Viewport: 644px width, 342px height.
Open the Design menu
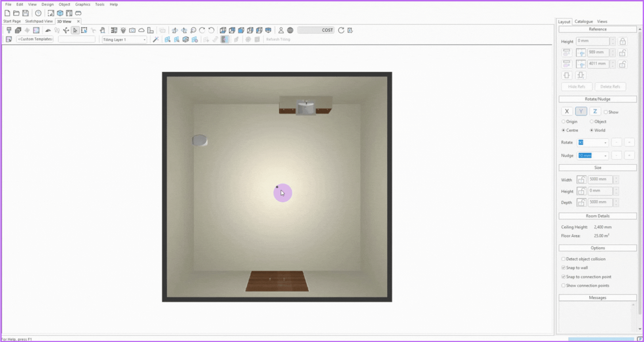47,4
